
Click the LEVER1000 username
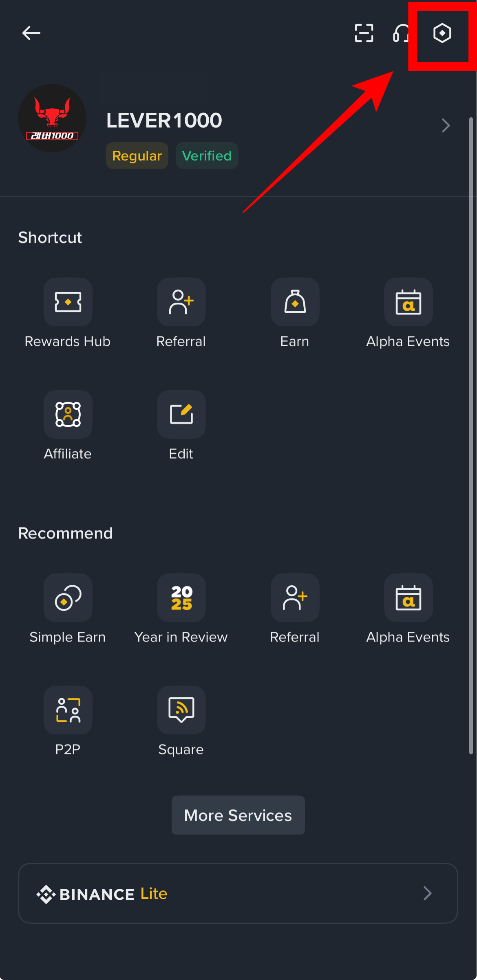(164, 121)
